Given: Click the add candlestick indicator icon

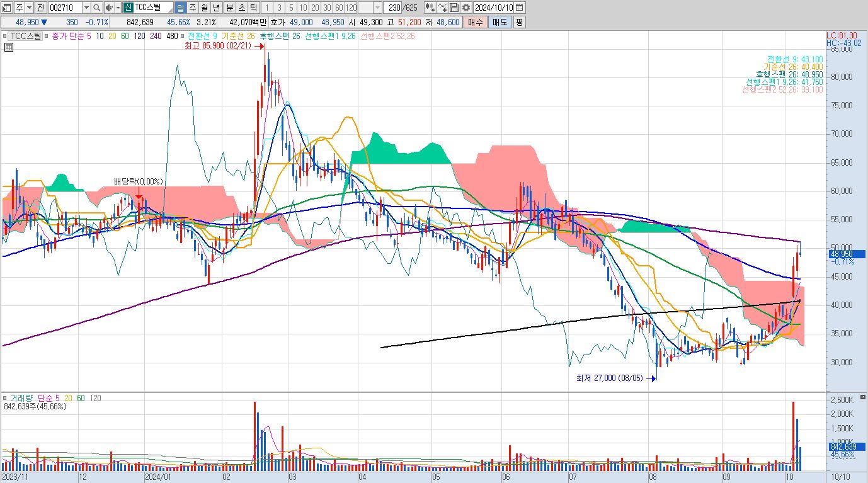Looking at the screenshot, I should point(430,8).
